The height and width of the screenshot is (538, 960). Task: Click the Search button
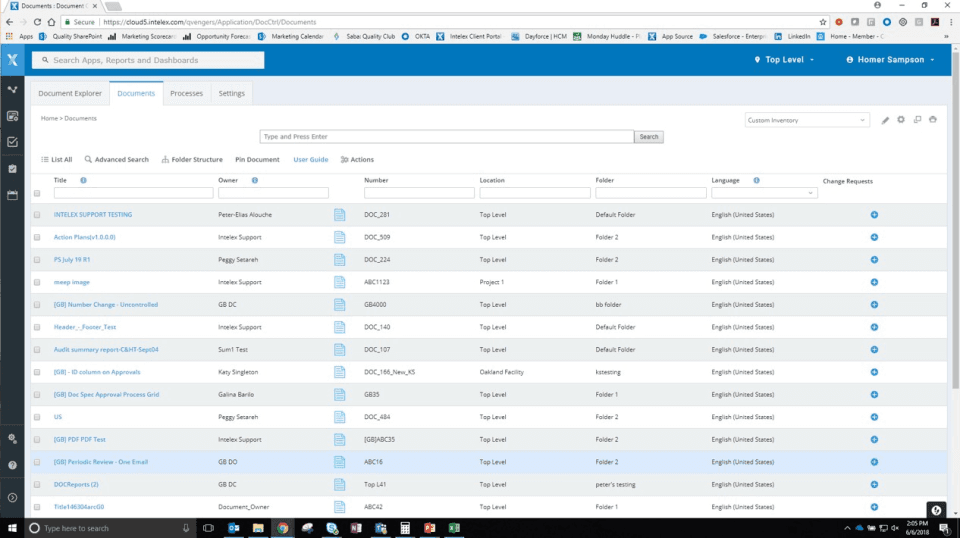(648, 137)
